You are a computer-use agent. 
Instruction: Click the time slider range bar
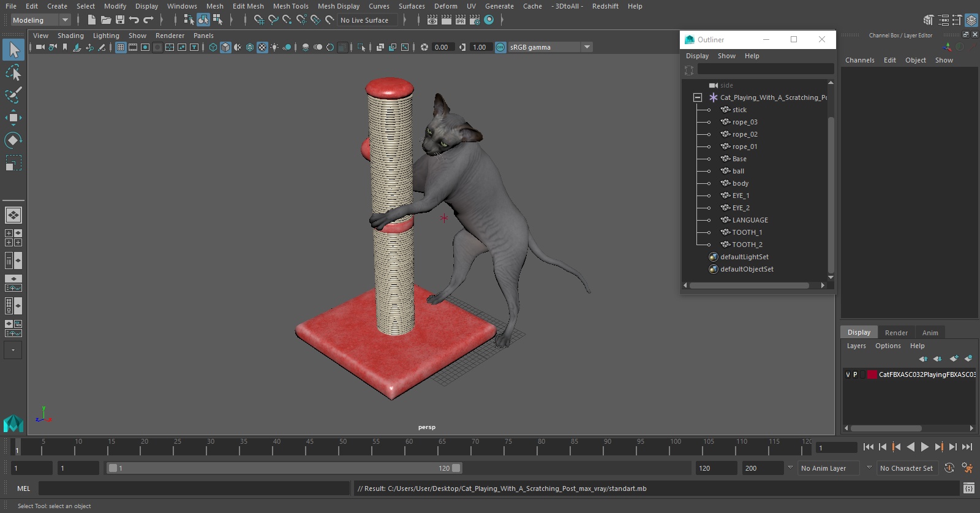coord(284,468)
